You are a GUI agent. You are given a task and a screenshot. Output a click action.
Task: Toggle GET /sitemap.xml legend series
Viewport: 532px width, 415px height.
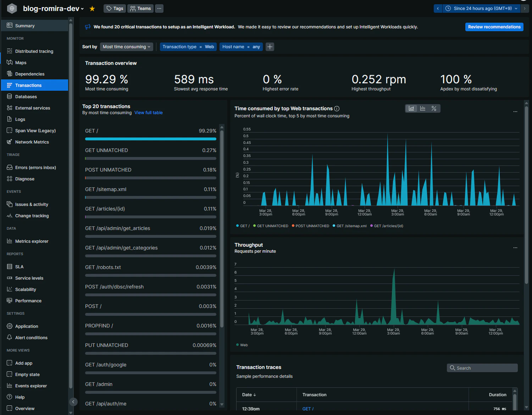pos(350,226)
